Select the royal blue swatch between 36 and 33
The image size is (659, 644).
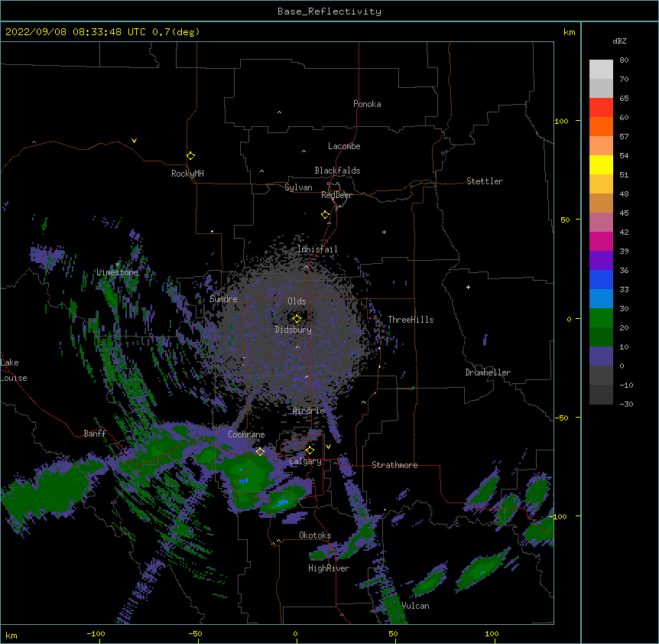tap(601, 279)
